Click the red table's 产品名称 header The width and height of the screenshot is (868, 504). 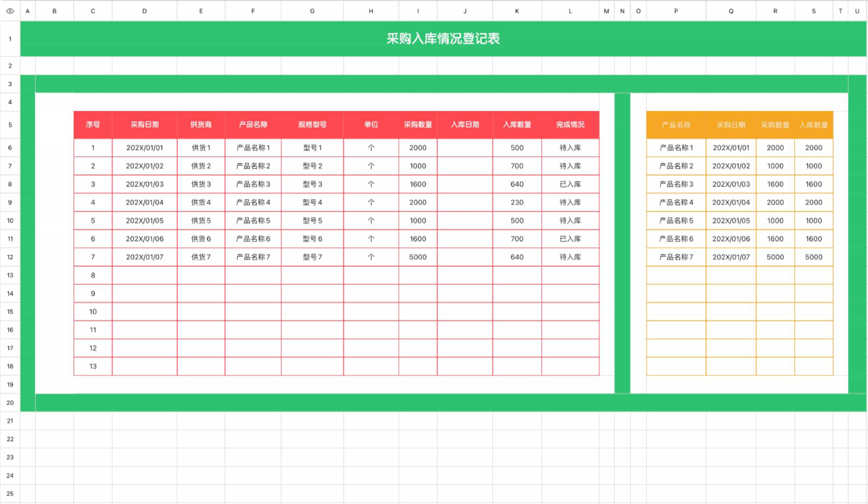point(253,125)
